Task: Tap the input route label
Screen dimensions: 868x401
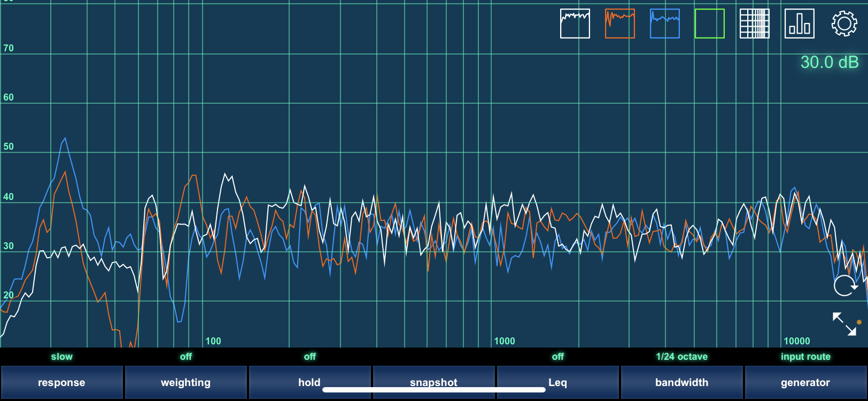Action: point(805,357)
